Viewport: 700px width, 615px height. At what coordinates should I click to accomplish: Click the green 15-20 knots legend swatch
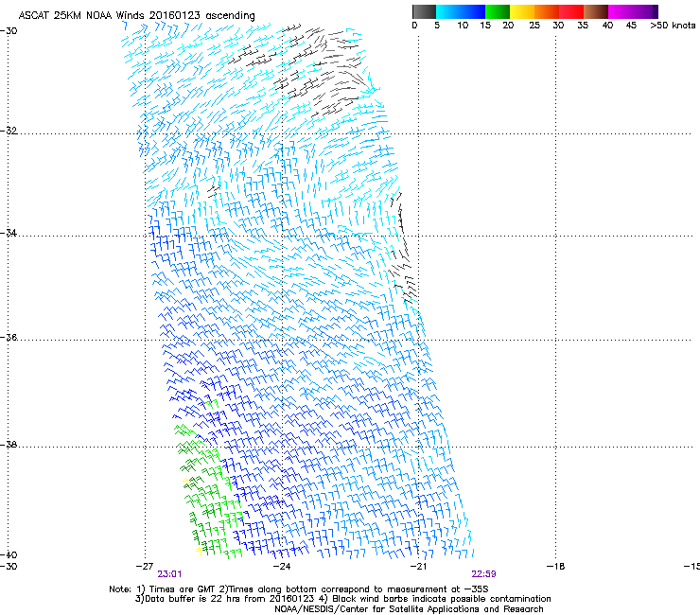pyautogui.click(x=498, y=11)
